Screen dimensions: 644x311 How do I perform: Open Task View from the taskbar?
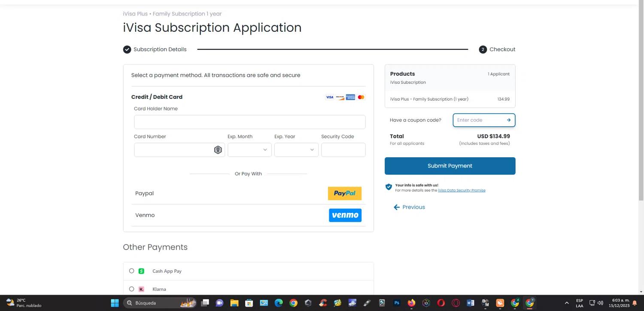click(205, 303)
